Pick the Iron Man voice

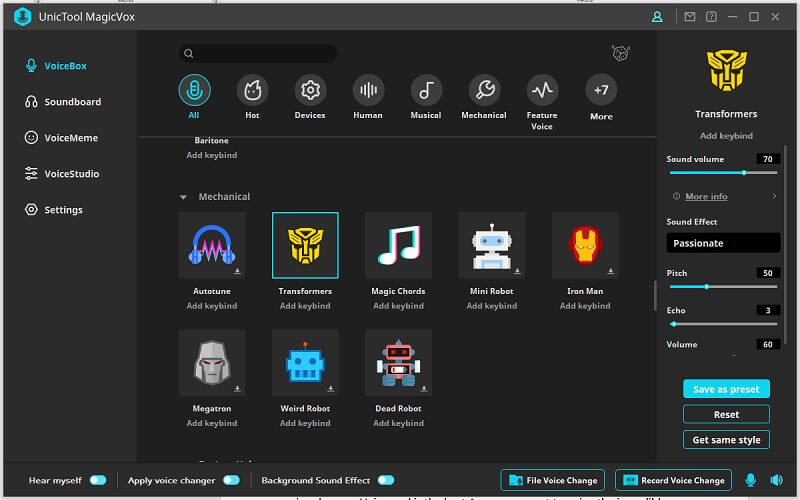click(585, 245)
